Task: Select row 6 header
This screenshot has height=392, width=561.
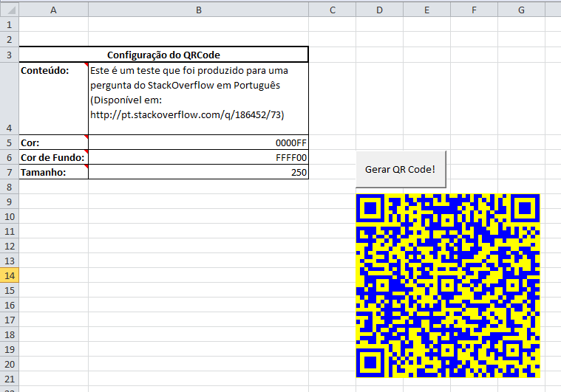Action: tap(10, 157)
